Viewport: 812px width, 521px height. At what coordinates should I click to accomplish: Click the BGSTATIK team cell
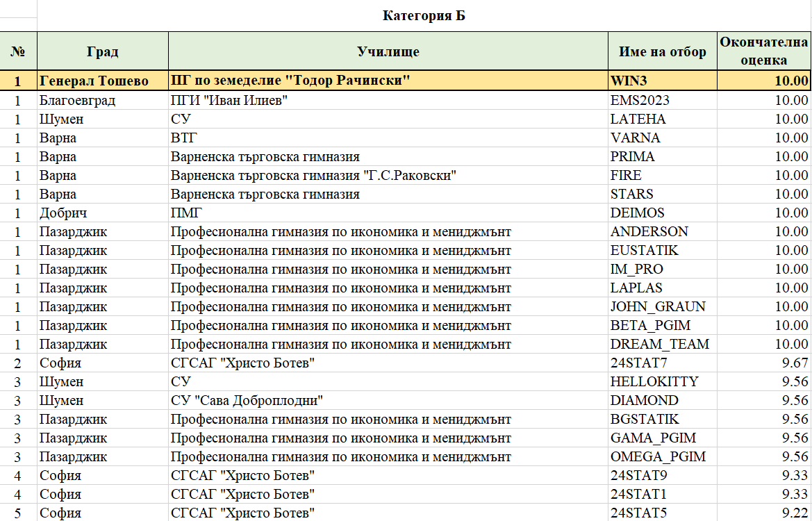click(663, 419)
